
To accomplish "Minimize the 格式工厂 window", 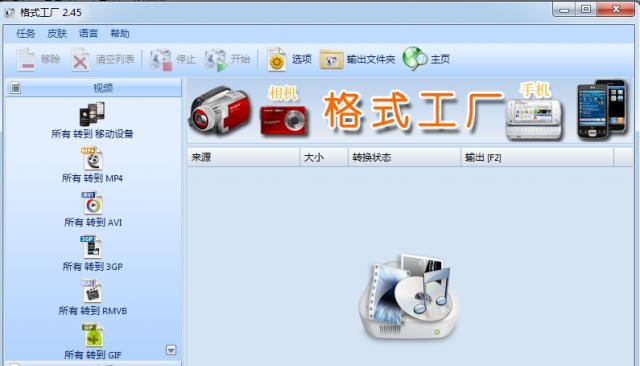I will click(x=564, y=10).
